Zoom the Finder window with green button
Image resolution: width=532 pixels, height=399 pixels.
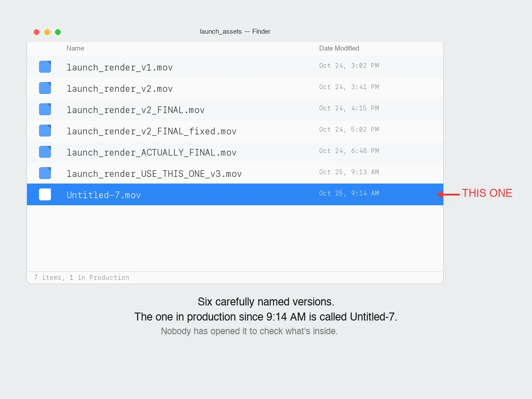click(58, 32)
